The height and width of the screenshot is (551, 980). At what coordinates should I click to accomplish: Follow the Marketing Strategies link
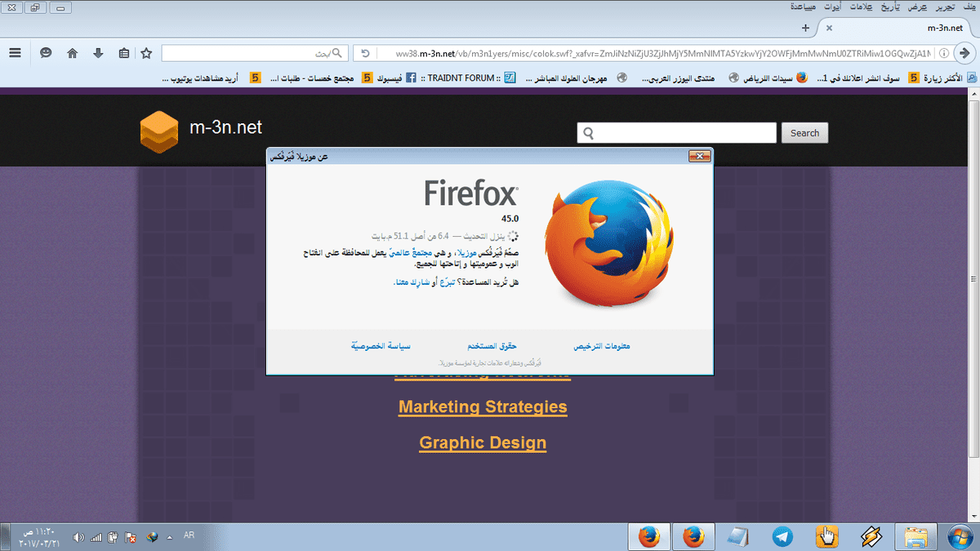click(x=483, y=407)
